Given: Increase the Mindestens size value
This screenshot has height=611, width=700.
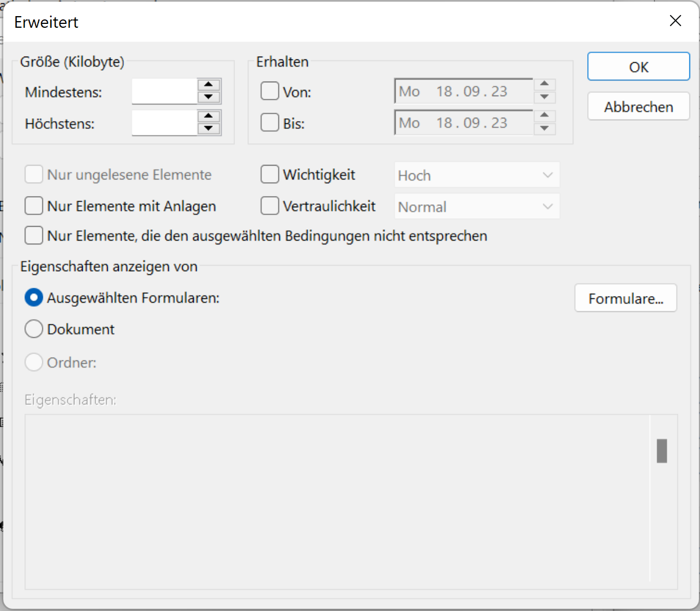Looking at the screenshot, I should click(209, 85).
